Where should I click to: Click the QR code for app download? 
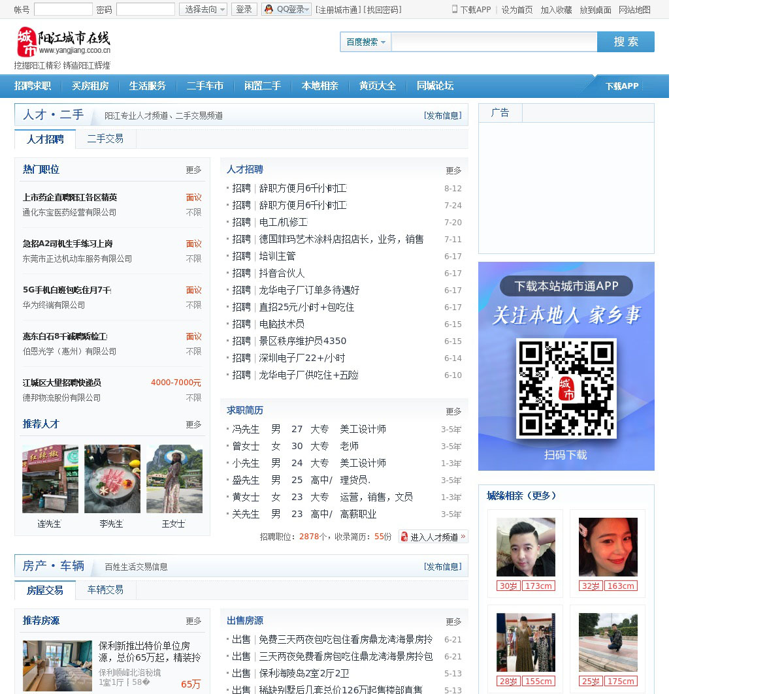point(566,388)
